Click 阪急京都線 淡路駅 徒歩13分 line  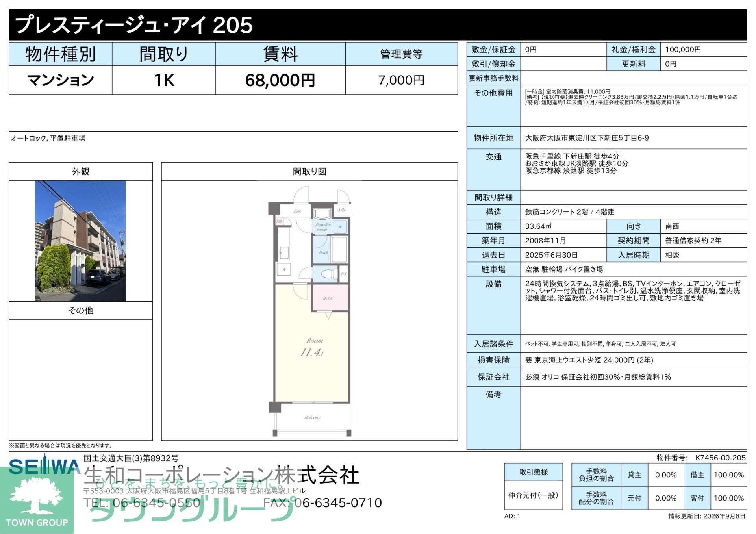point(571,171)
